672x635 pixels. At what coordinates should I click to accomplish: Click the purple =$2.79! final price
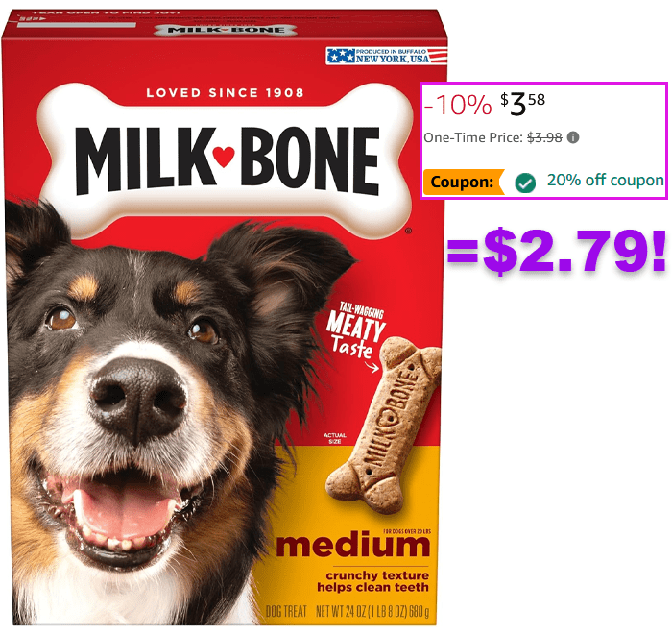(556, 251)
